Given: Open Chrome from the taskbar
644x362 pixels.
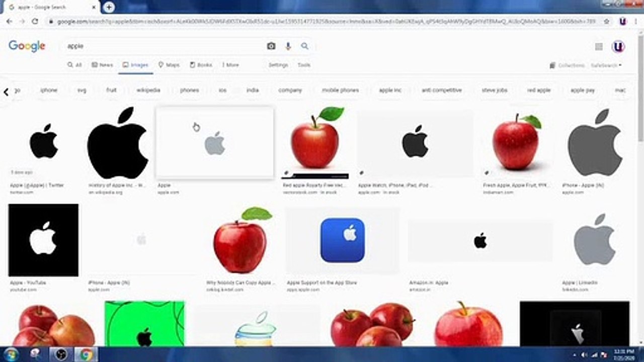Looking at the screenshot, I should click(x=86, y=354).
